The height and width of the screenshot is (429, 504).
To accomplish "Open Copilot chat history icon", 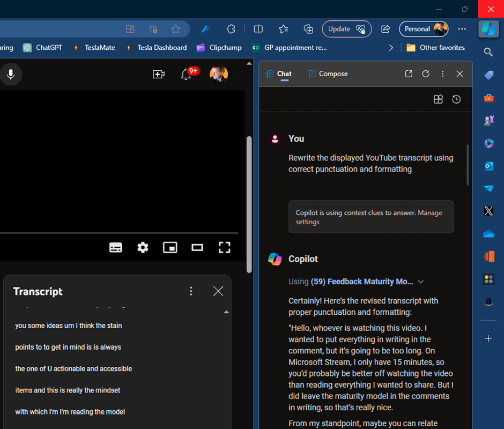I will coord(456,99).
